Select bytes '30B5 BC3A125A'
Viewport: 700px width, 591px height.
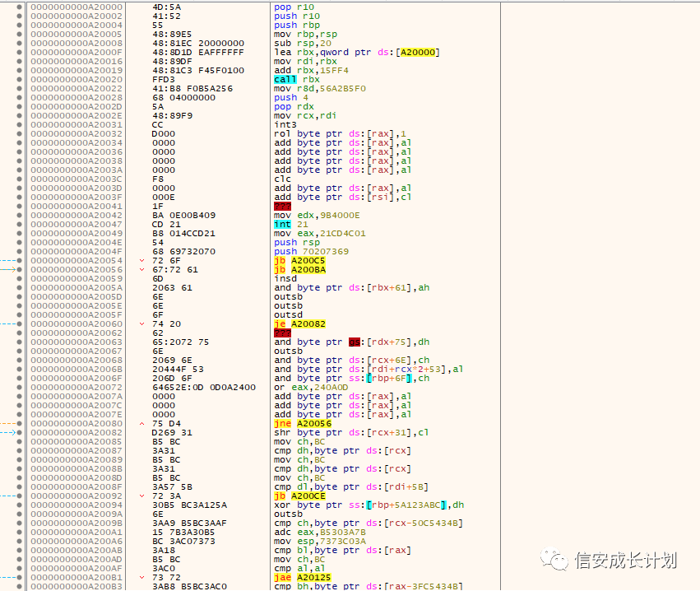pyautogui.click(x=190, y=505)
